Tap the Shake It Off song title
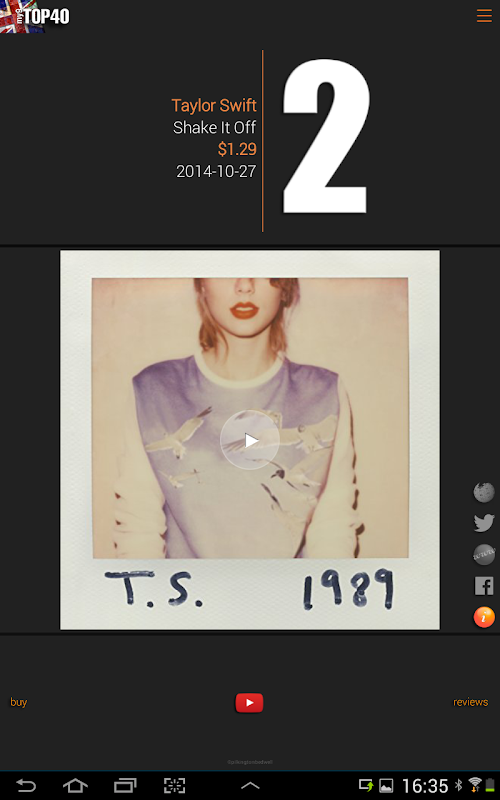The image size is (500, 800). [214, 128]
